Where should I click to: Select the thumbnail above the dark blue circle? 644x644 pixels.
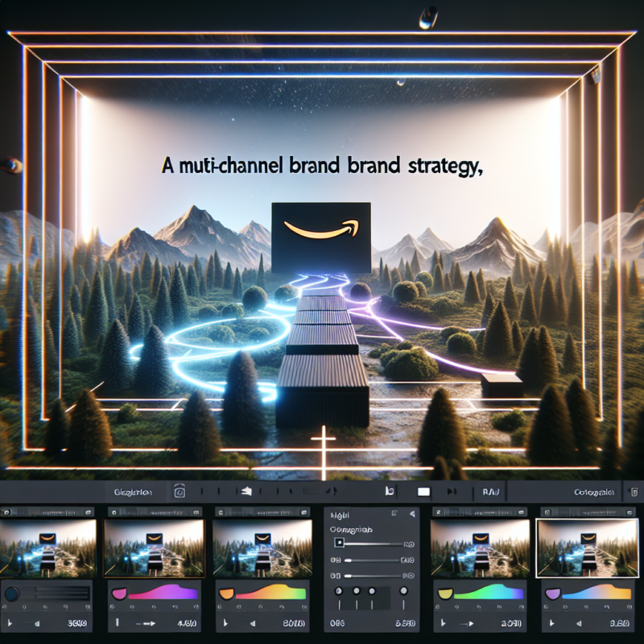47,548
